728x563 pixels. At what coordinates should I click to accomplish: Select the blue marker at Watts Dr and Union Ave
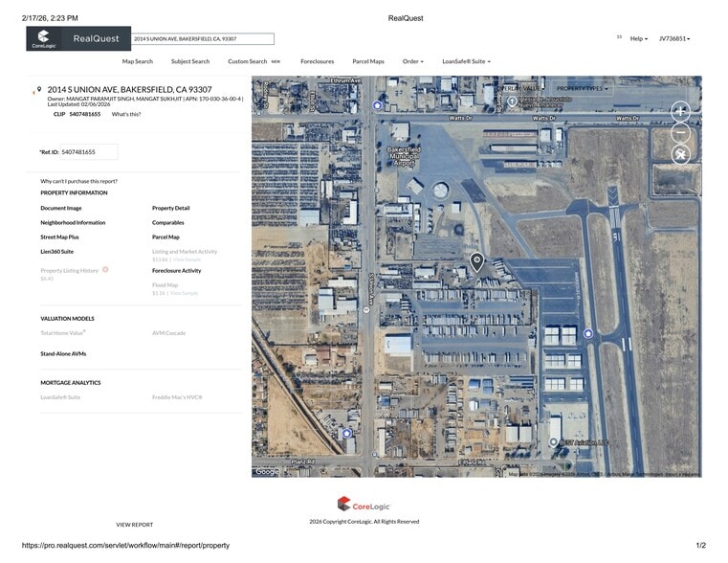pyautogui.click(x=378, y=105)
